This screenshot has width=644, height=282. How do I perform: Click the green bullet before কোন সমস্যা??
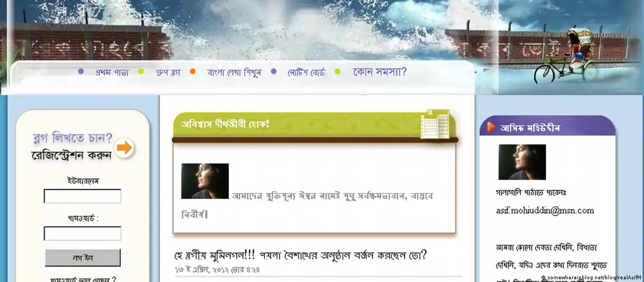338,71
